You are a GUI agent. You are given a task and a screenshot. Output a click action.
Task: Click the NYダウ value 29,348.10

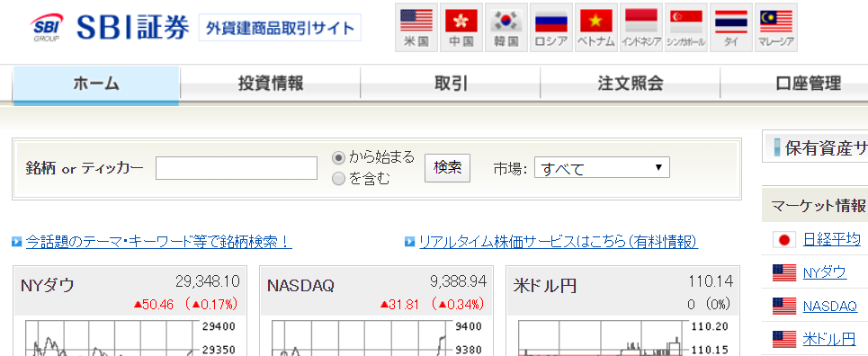tap(208, 281)
